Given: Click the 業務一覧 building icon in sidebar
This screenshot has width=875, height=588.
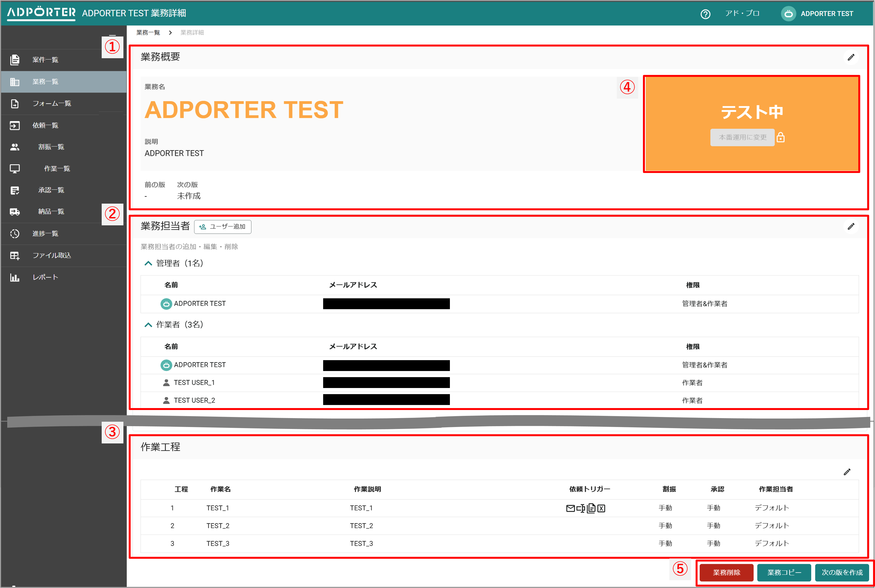Looking at the screenshot, I should tap(15, 82).
